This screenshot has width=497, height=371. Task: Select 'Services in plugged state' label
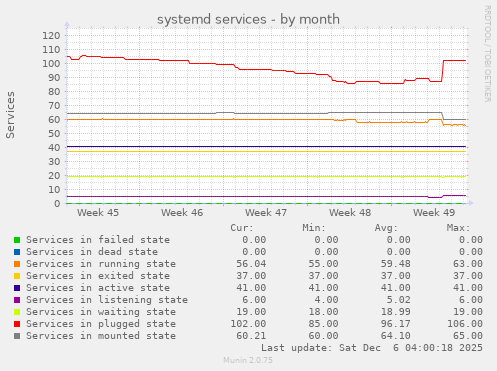pyautogui.click(x=101, y=324)
